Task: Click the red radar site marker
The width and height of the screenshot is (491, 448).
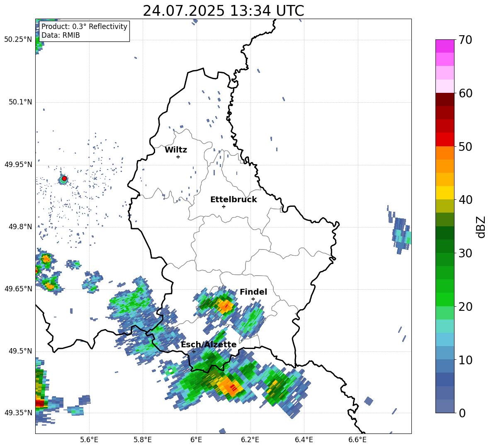Action: pos(64,179)
